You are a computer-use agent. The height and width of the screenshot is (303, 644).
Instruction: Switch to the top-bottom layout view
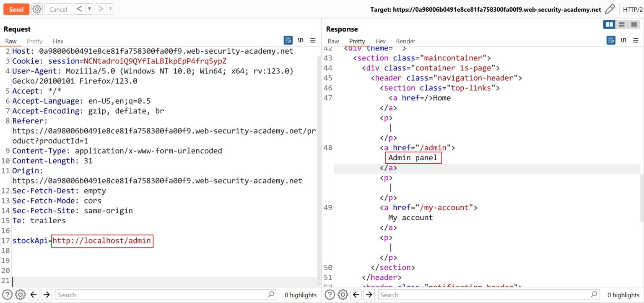pos(622,25)
